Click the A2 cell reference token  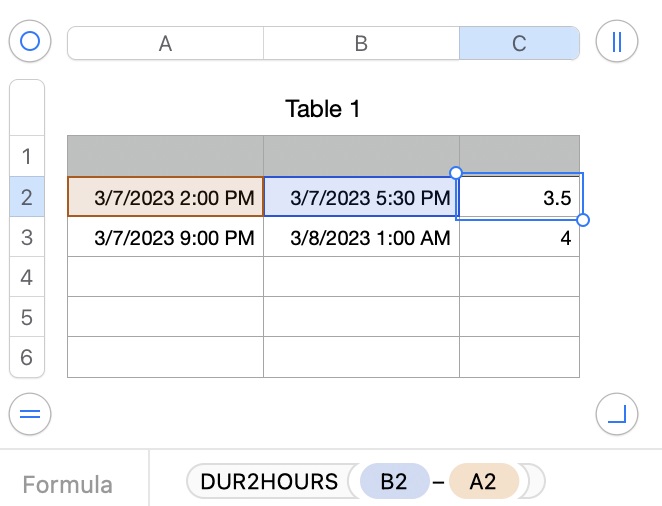coord(483,482)
